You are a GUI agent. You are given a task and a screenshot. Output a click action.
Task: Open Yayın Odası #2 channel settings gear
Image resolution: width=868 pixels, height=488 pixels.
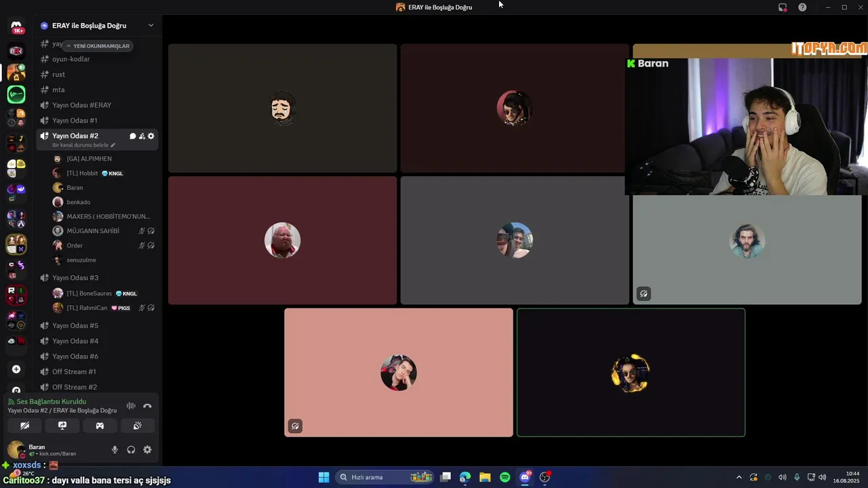[151, 136]
